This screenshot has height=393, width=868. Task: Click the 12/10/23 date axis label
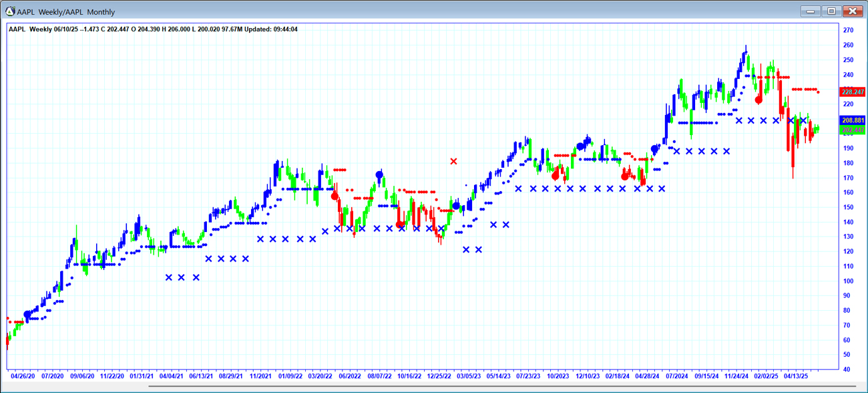tap(588, 376)
